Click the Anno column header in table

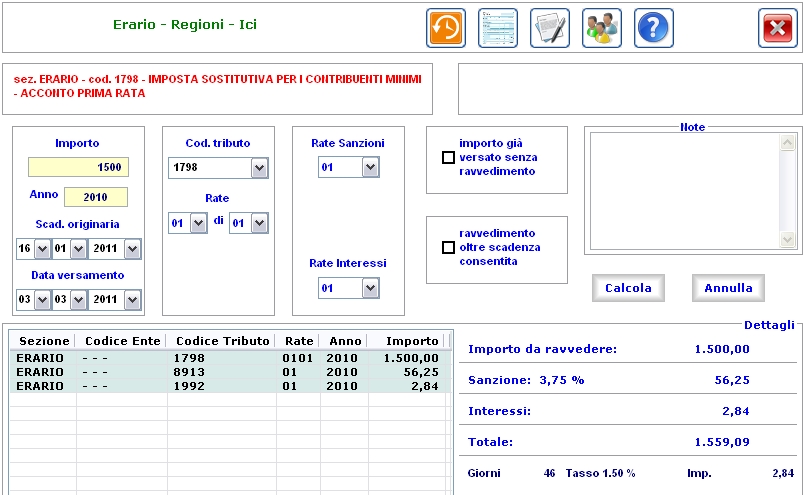click(x=345, y=341)
